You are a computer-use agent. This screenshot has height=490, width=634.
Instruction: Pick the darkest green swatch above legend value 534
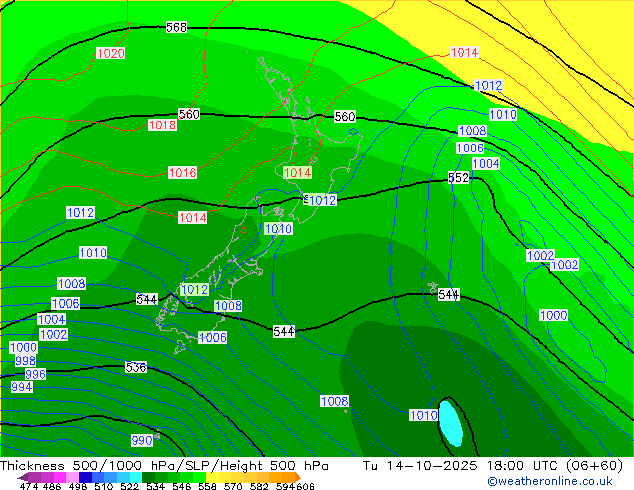click(x=148, y=477)
